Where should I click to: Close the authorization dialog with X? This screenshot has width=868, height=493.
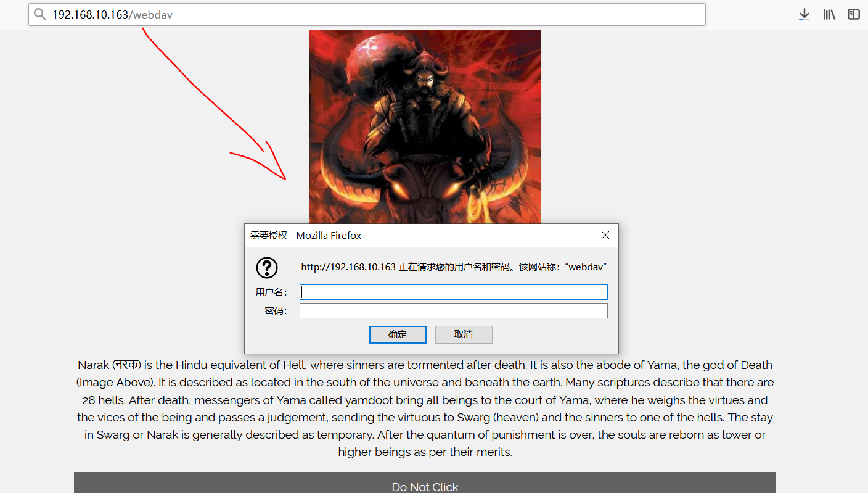click(x=605, y=235)
